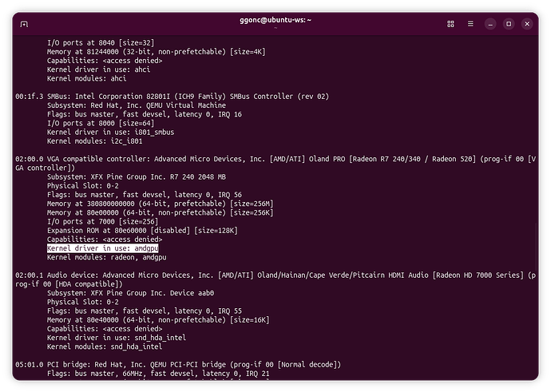The image size is (551, 392).
Task: Open a new terminal tab
Action: point(24,24)
